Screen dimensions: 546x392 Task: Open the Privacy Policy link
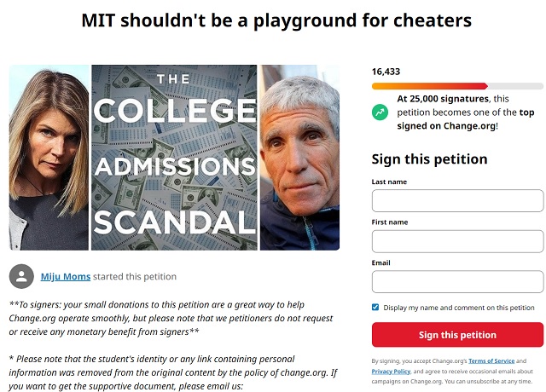tap(391, 372)
